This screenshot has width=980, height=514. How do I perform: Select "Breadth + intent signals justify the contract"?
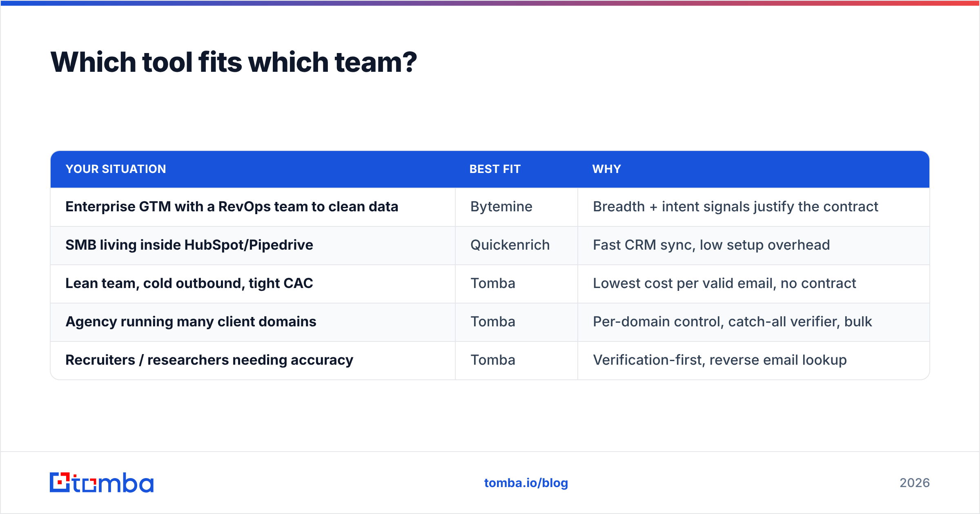735,207
